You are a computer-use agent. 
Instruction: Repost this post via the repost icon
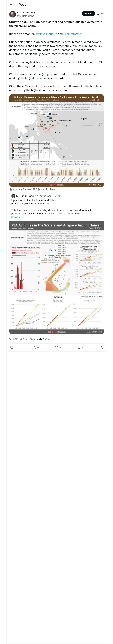click(34, 348)
